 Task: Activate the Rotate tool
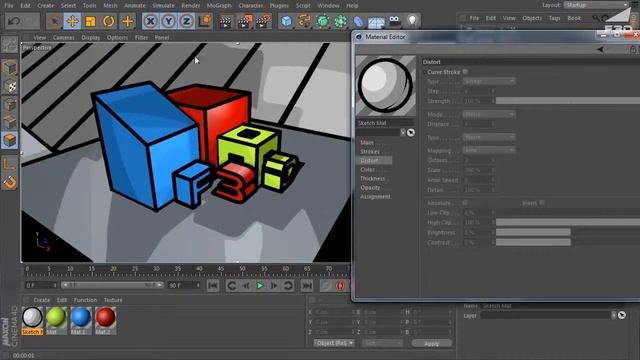(x=109, y=21)
